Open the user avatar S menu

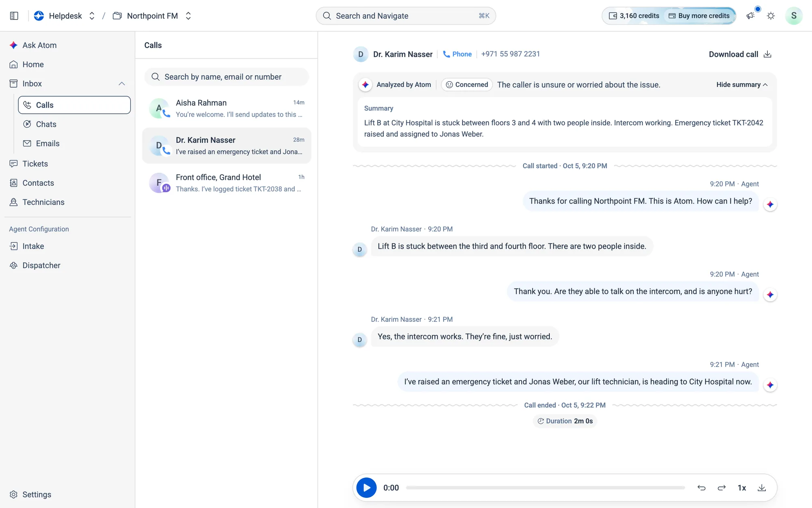(793, 16)
